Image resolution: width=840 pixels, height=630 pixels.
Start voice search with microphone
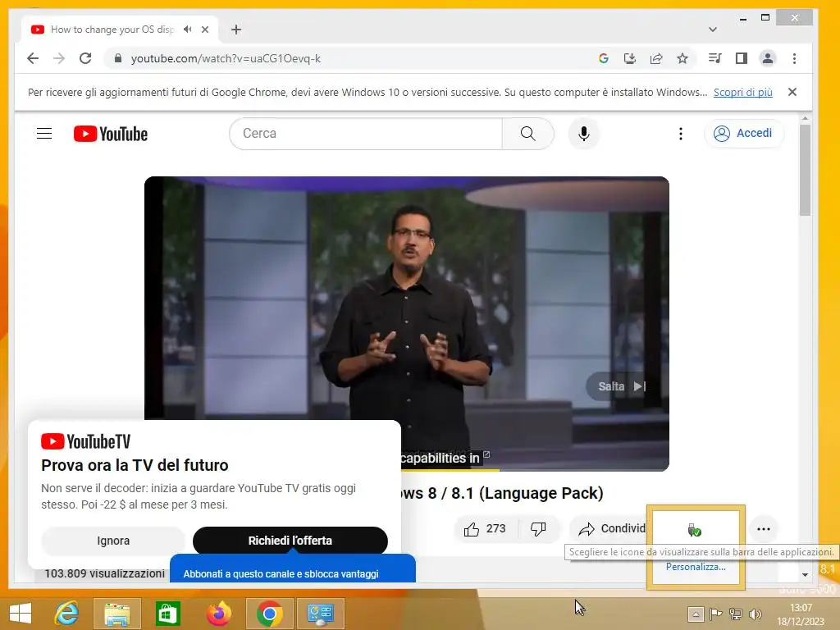[584, 134]
